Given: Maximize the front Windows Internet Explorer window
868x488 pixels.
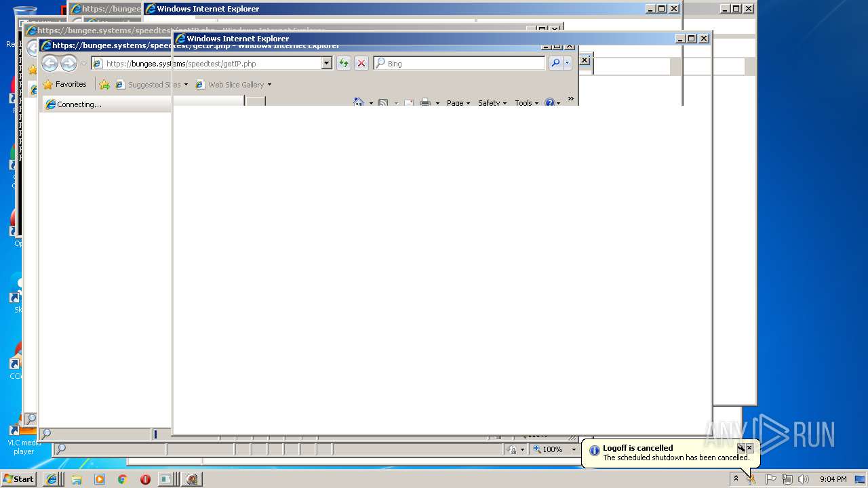Looking at the screenshot, I should pos(692,39).
